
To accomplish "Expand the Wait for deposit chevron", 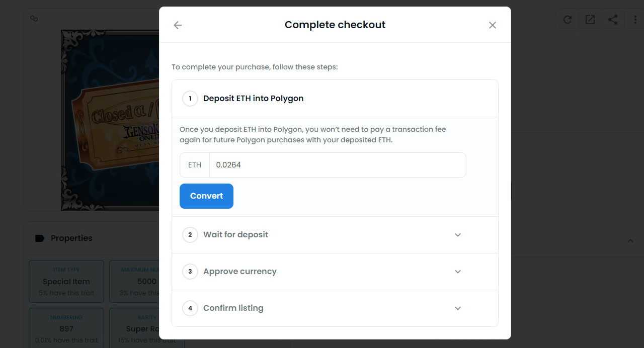I will 458,235.
